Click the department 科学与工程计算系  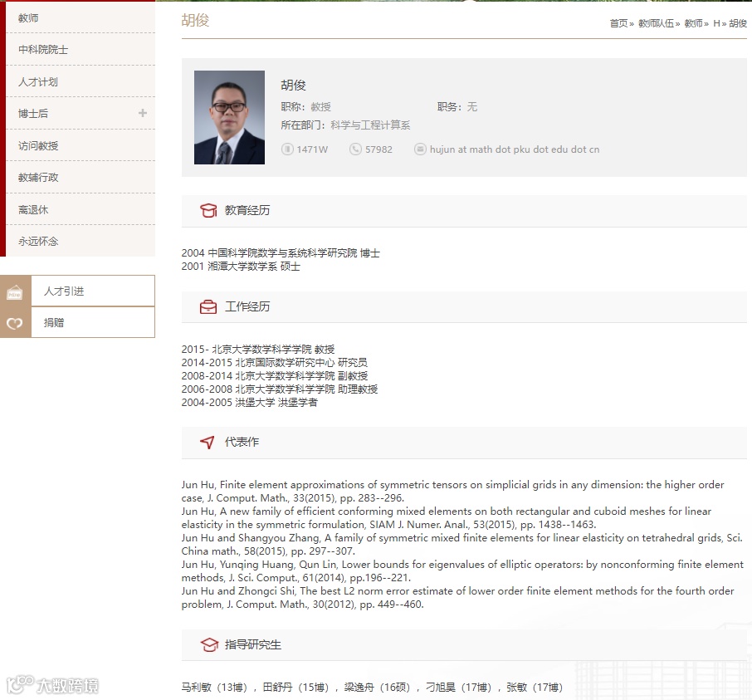[x=369, y=125]
